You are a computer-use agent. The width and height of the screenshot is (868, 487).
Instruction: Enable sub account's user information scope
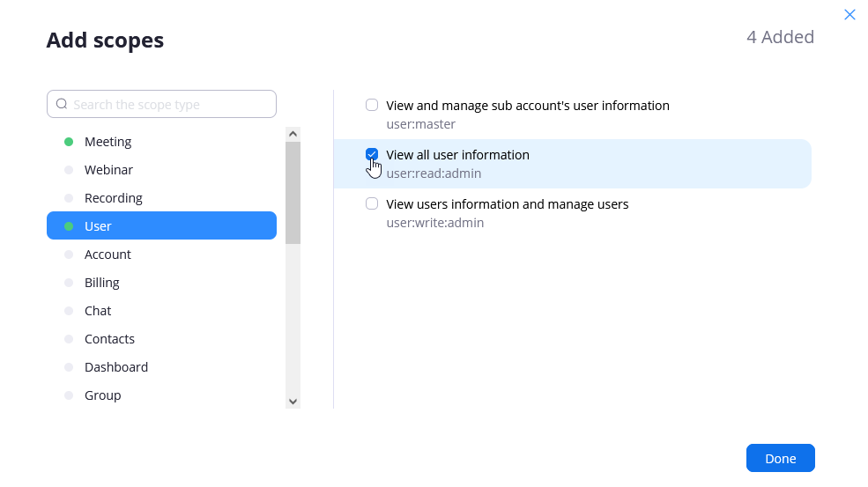372,105
